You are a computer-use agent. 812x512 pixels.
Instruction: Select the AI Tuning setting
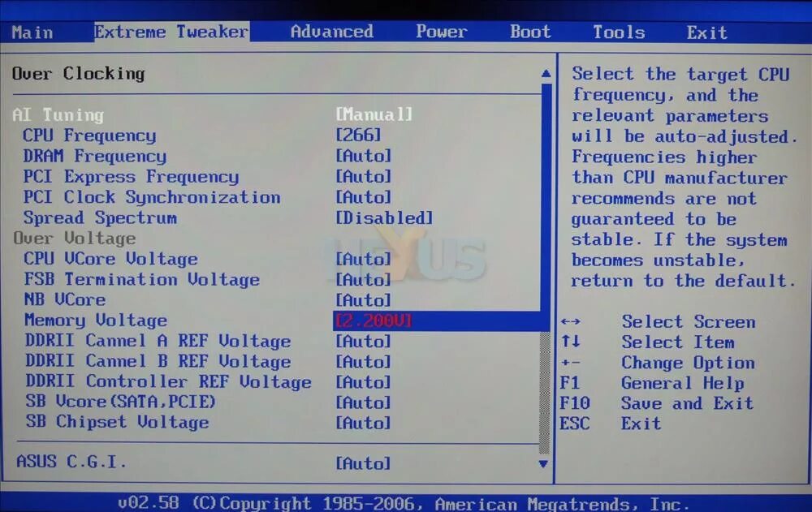pos(58,114)
